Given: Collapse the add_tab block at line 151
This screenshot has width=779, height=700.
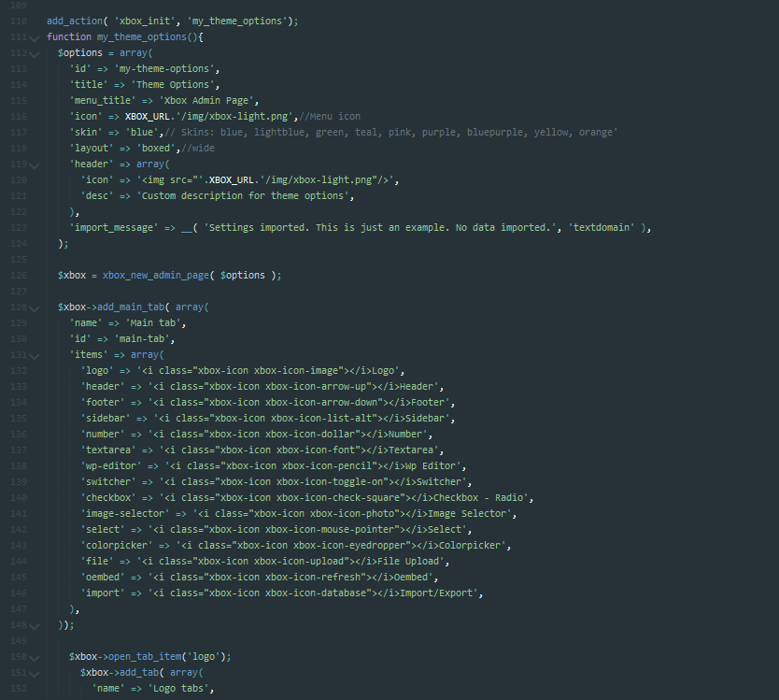Looking at the screenshot, I should 35,673.
